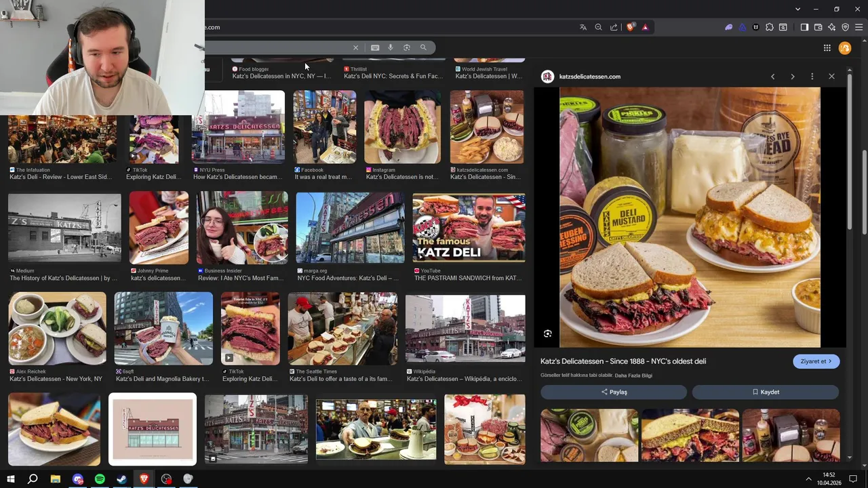This screenshot has height=488, width=868.
Task: Open the Alex Reichek food plates image
Action: [x=57, y=329]
